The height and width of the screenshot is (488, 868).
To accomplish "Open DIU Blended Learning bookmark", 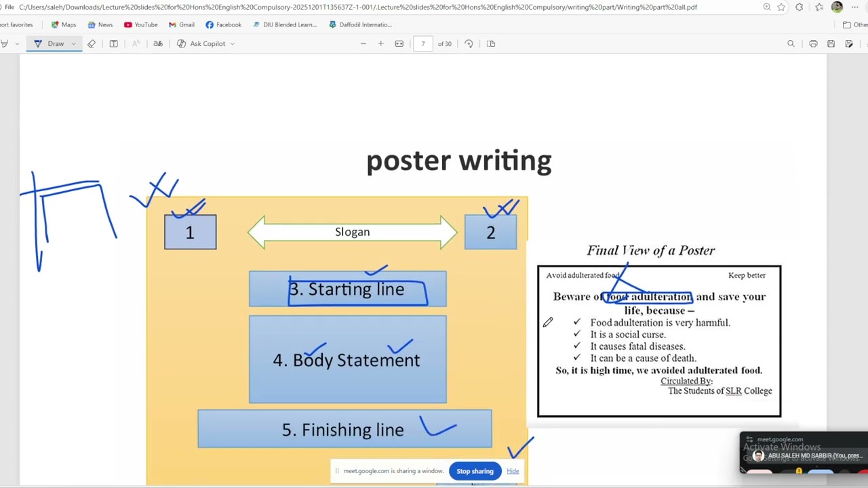I will point(284,24).
